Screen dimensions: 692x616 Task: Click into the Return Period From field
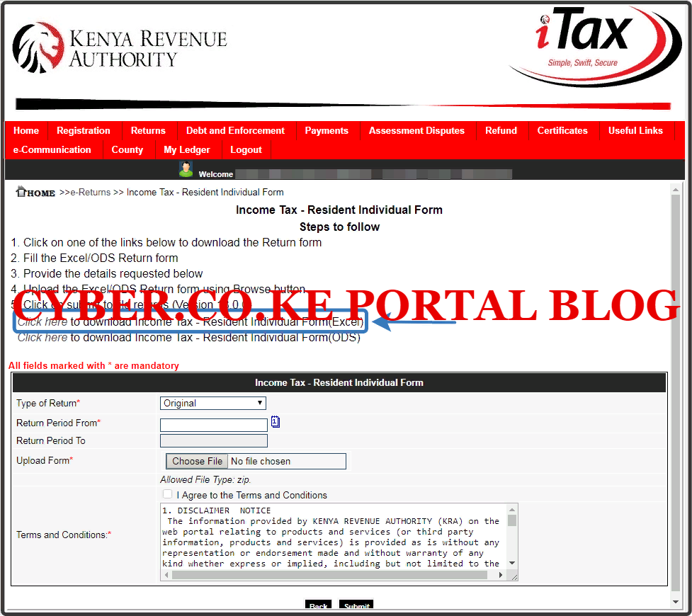(x=214, y=425)
